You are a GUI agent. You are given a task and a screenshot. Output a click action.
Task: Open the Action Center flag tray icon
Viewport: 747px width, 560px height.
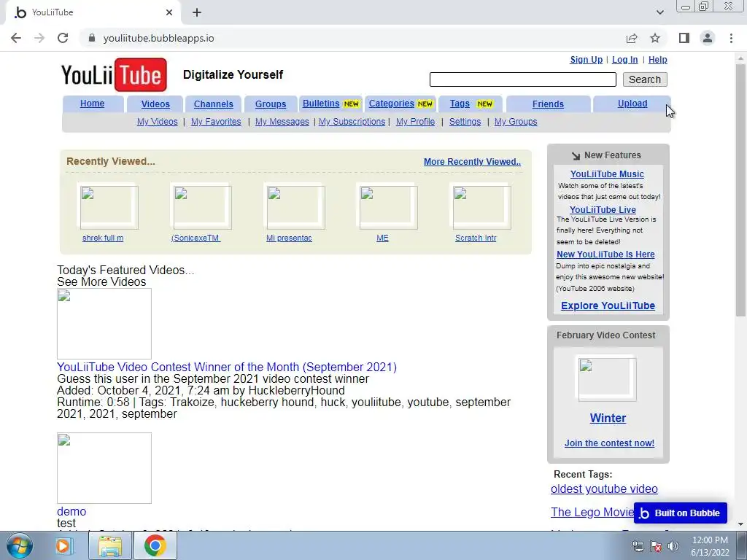(x=656, y=546)
